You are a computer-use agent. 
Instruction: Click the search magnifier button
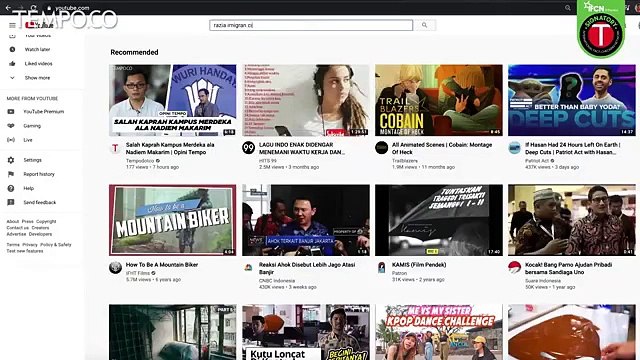[x=424, y=25]
